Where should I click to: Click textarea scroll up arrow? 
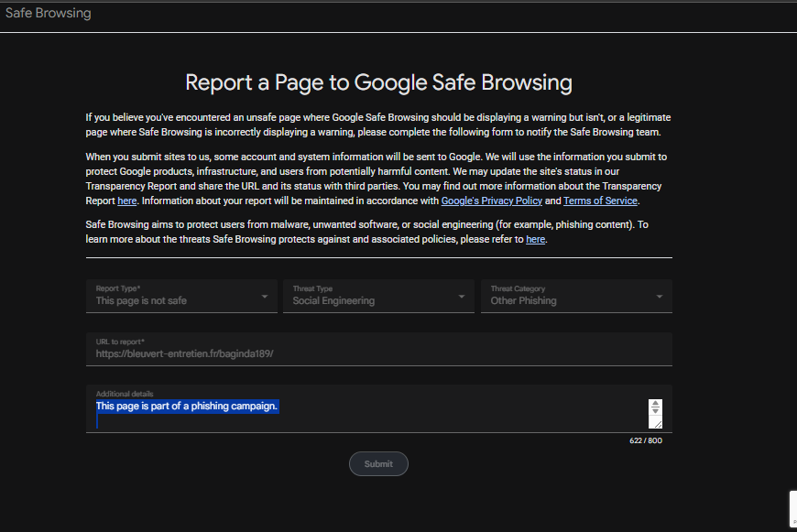(655, 404)
